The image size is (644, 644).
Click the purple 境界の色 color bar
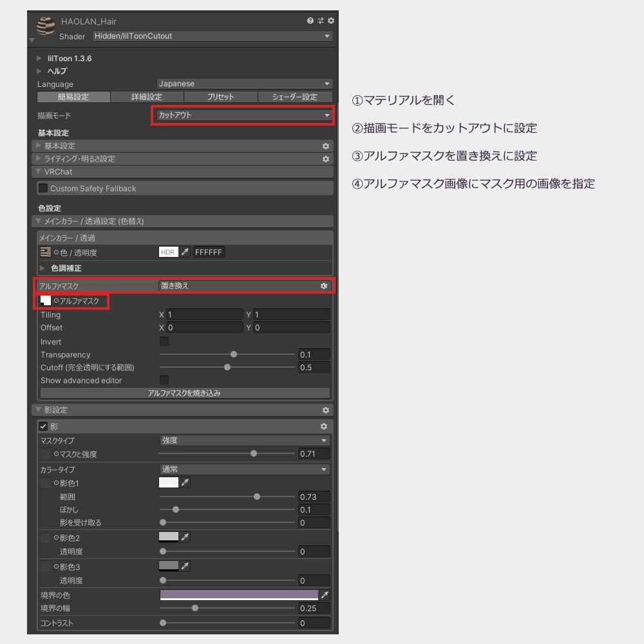tap(239, 594)
